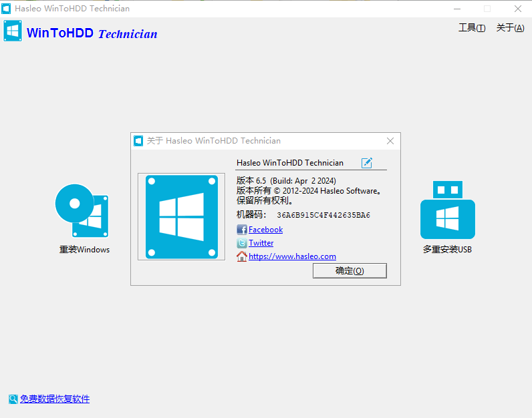Minimize the main WinToHDD window

point(457,9)
